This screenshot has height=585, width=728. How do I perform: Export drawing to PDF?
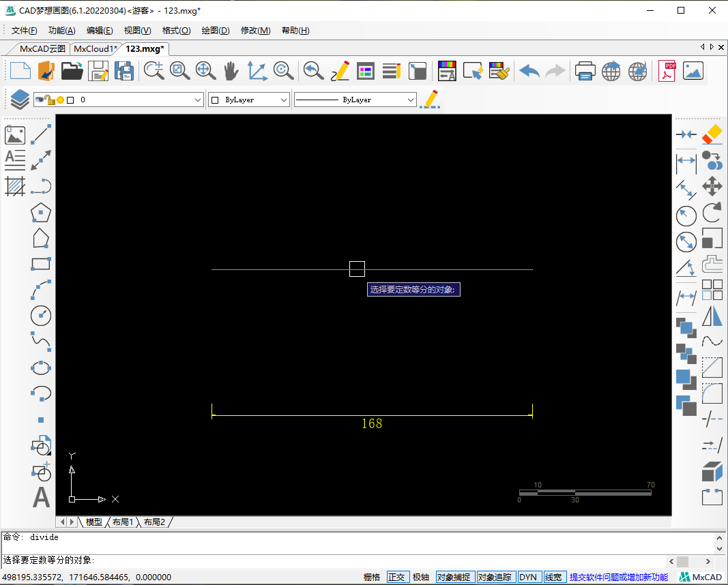667,71
